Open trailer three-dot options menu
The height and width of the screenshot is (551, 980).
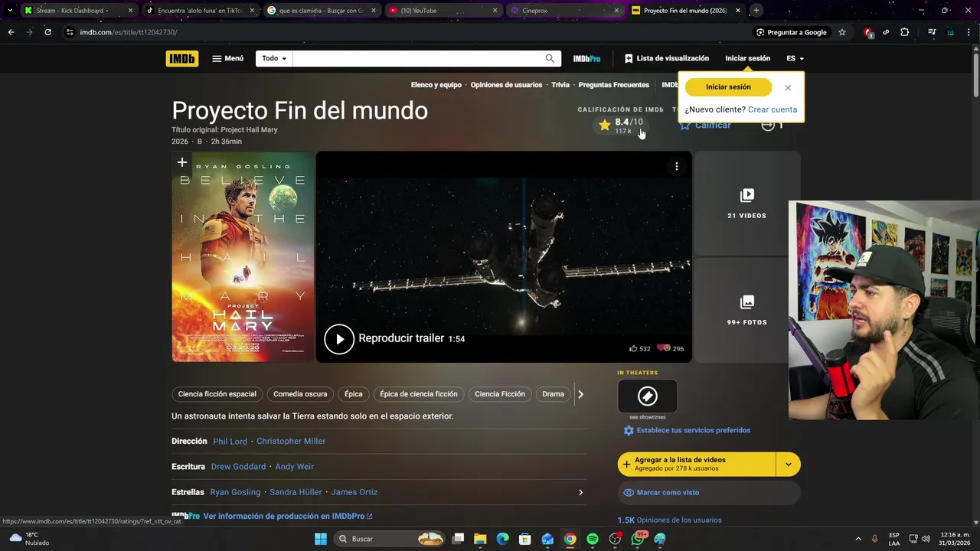coord(676,166)
